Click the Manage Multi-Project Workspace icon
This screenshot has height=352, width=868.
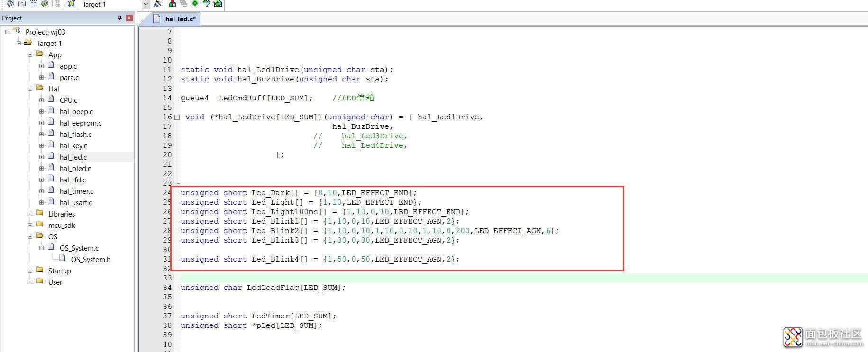[184, 4]
